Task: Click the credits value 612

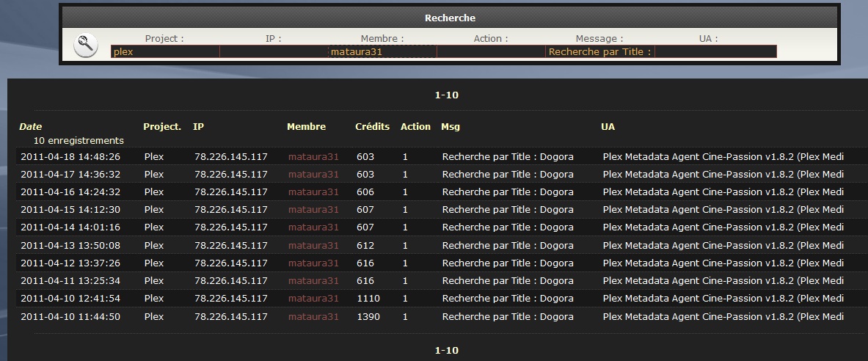Action: (x=365, y=245)
